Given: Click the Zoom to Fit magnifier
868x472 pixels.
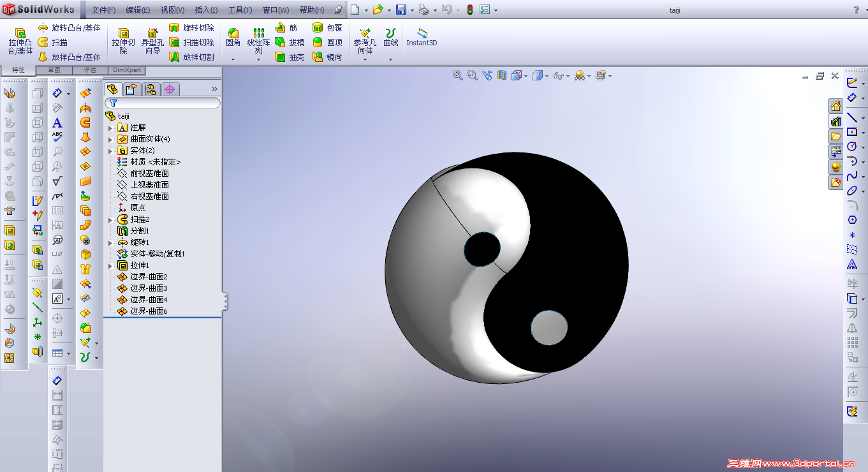Looking at the screenshot, I should [457, 75].
